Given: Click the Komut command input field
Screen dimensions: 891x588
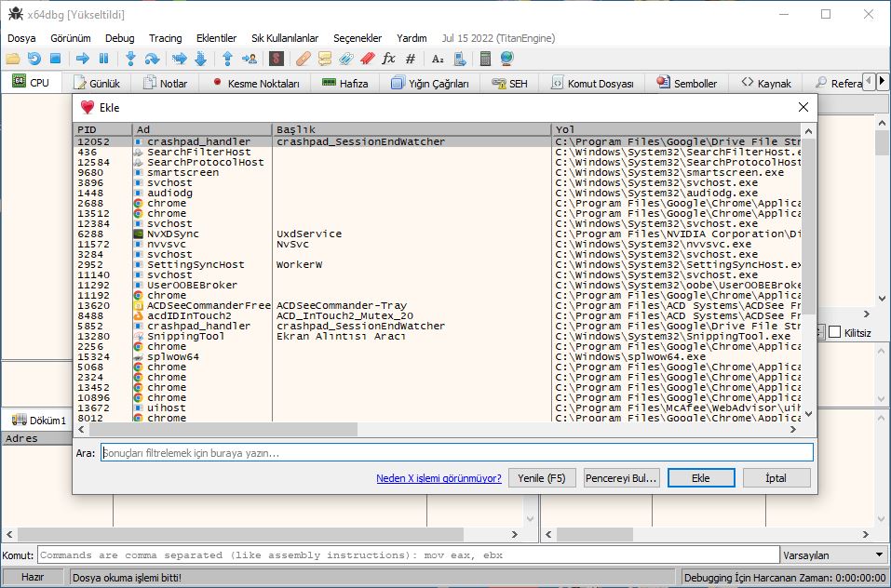Looking at the screenshot, I should tap(408, 555).
